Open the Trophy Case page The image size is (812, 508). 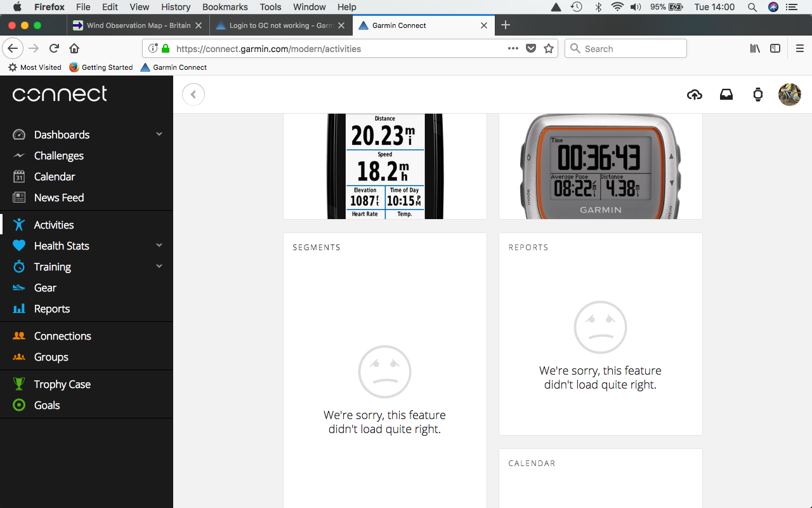tap(62, 384)
